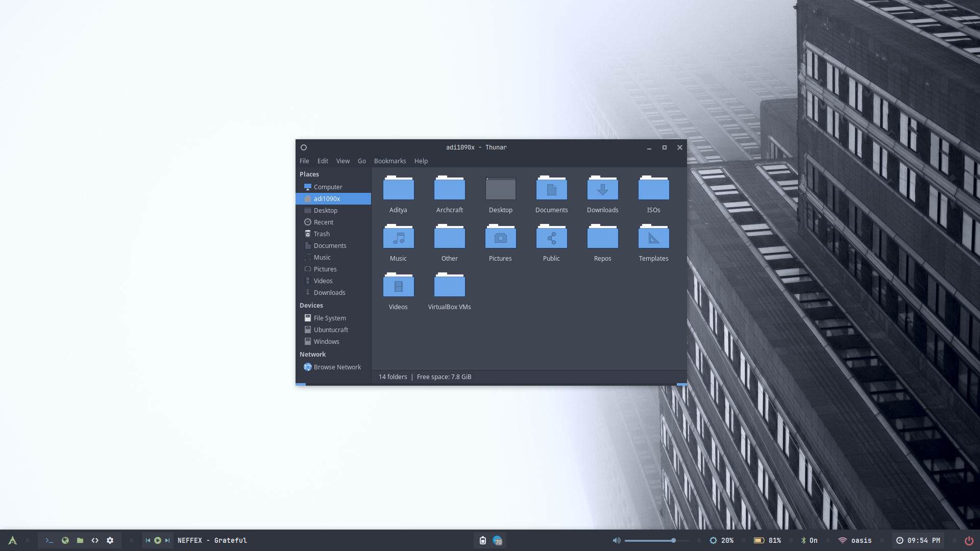Screen dimensions: 980x551
Task: Open the Bookmarks menu
Action: tap(390, 161)
